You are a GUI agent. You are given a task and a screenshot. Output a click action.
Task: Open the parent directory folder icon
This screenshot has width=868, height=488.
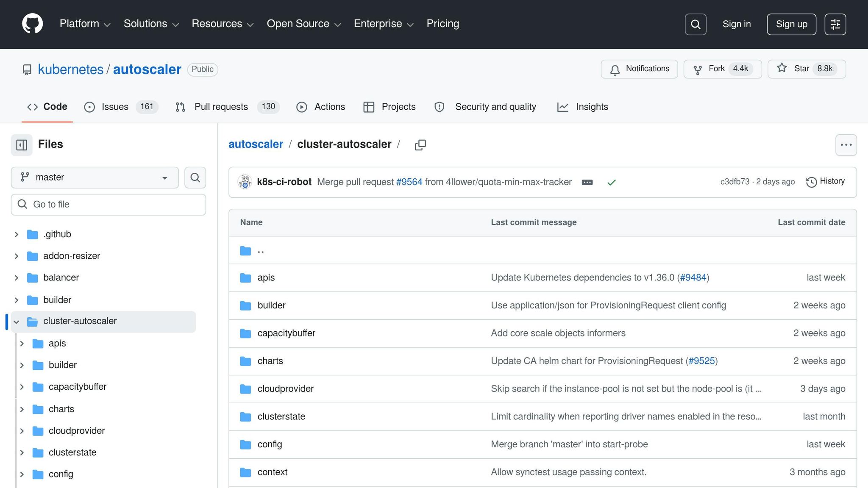click(245, 251)
